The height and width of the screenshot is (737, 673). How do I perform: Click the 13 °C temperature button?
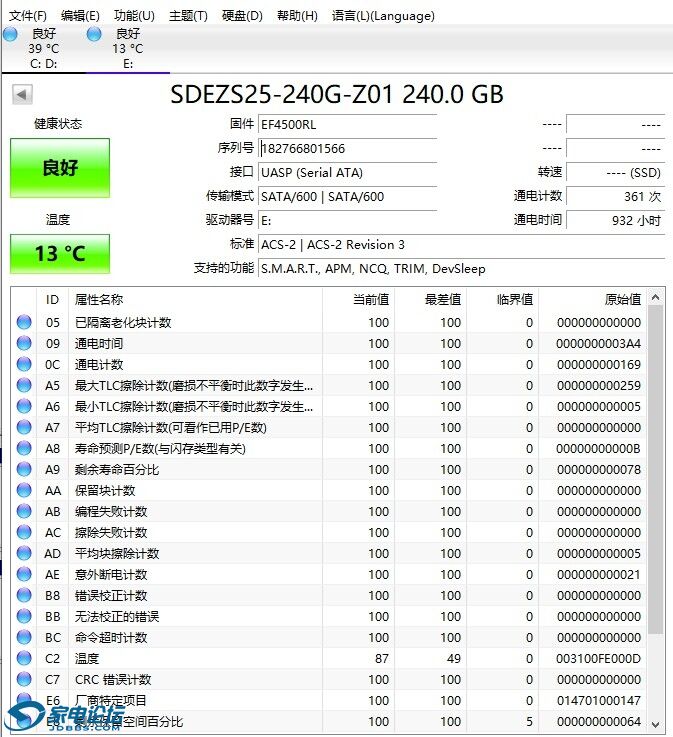coord(60,254)
